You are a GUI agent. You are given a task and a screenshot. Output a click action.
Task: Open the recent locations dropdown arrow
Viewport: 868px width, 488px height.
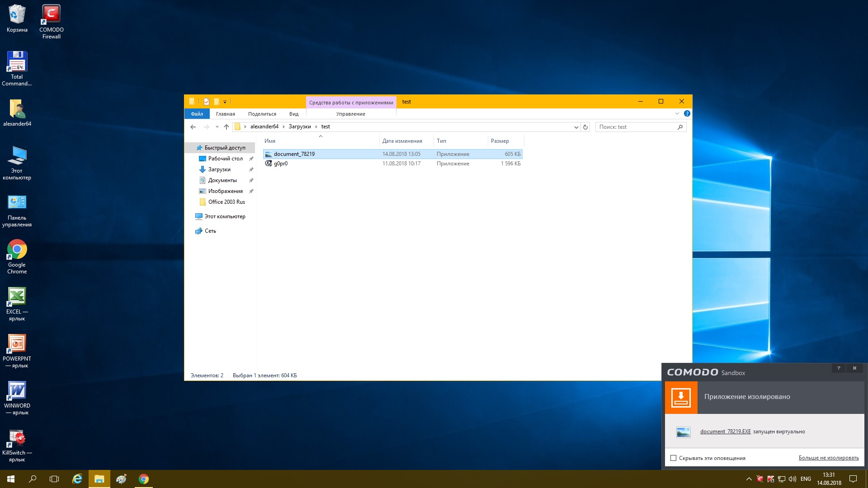pos(217,127)
